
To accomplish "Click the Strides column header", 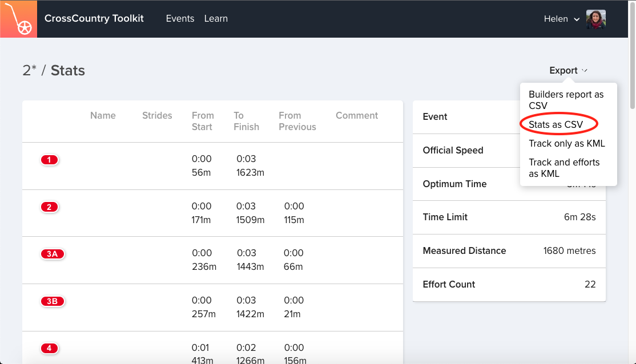I will point(157,115).
